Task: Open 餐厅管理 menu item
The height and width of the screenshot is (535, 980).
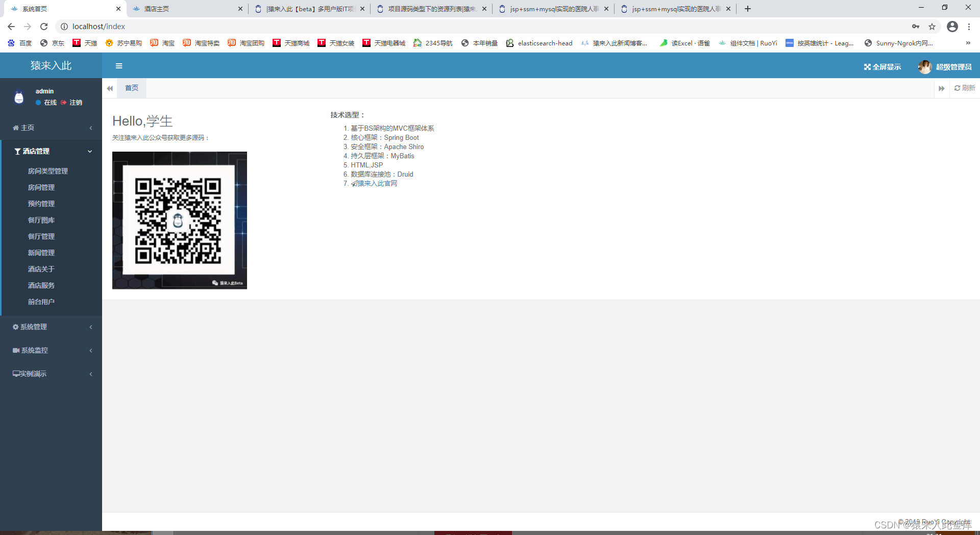Action: (41, 236)
